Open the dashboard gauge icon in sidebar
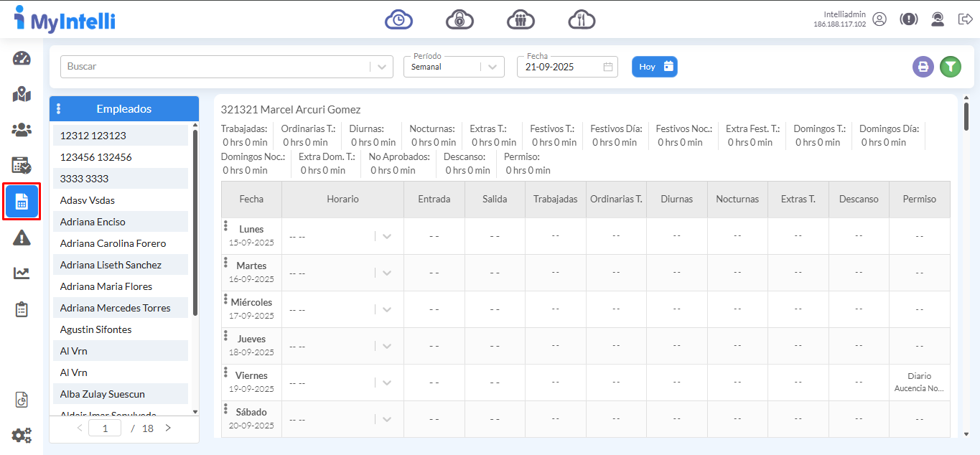Screen dimensions: 980x455 22,59
